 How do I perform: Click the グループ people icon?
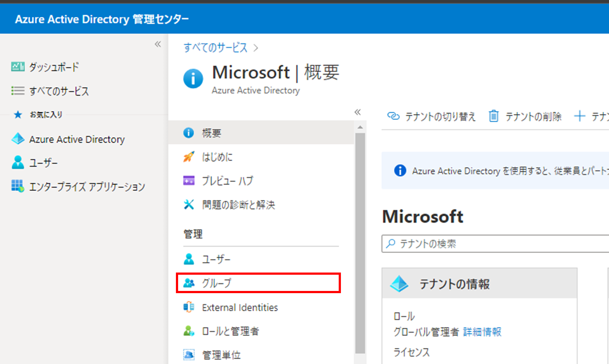click(189, 283)
